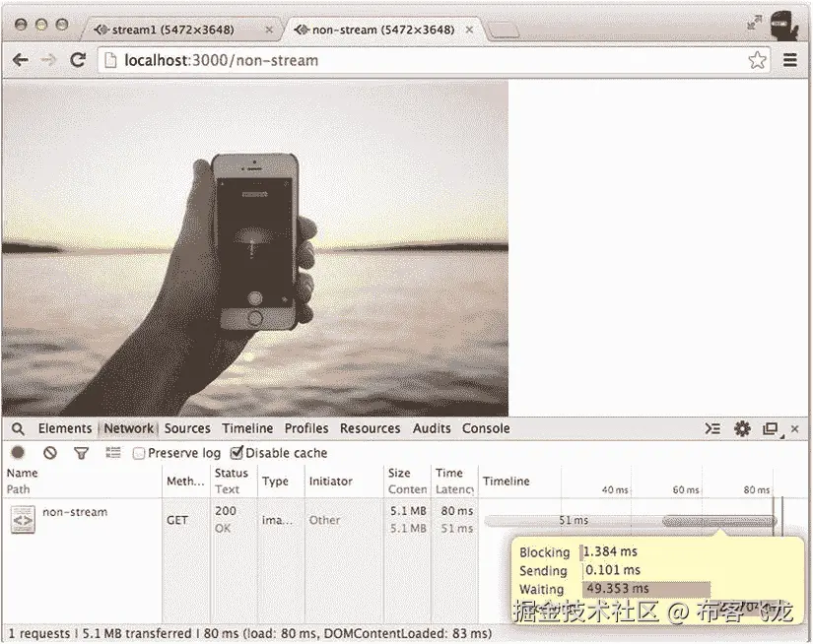Enable the Preserve log checkbox
Screen dimensions: 813x644
138,453
